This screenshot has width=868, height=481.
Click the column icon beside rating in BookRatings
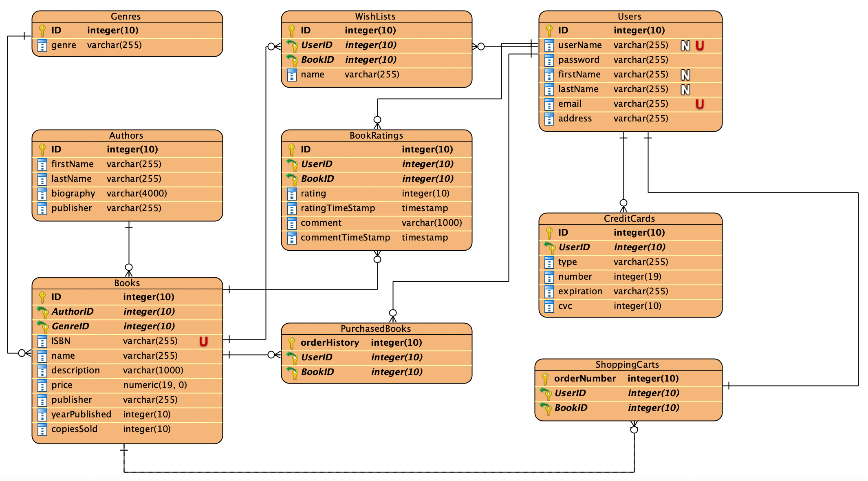(x=291, y=194)
